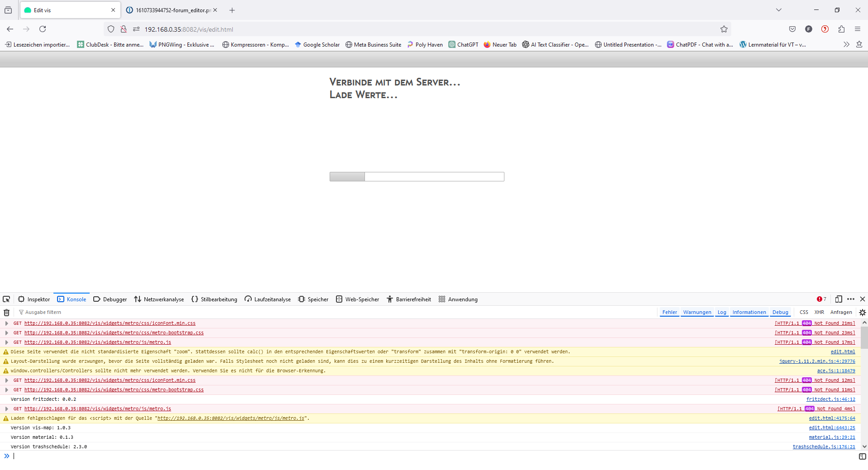Toggle the Fehler filter in console

click(669, 312)
